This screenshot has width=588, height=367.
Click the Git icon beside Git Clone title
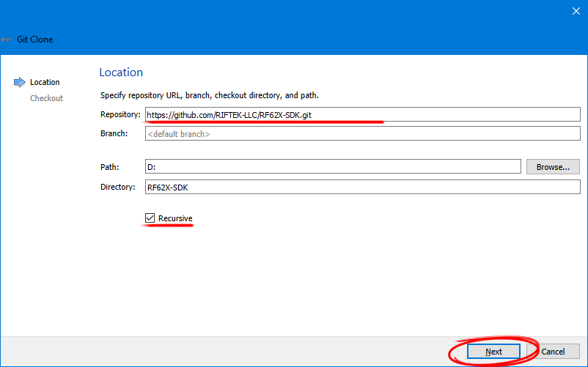[7, 40]
